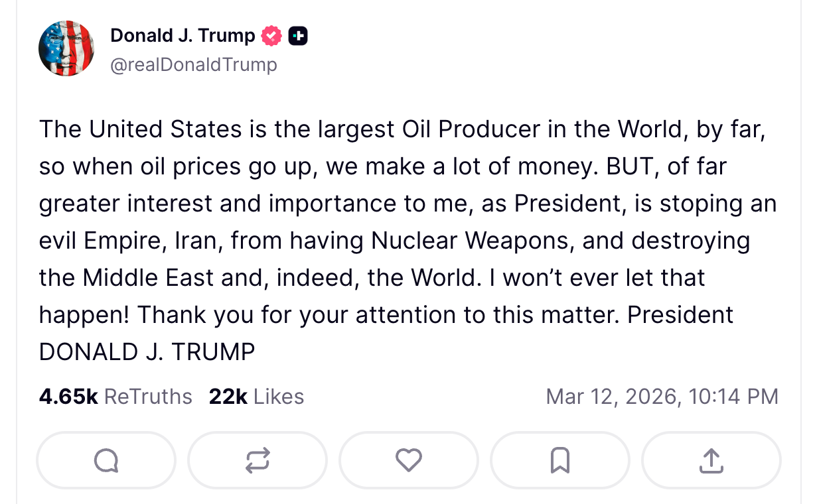
Task: Click "DONALD J. TRUMP" signature text
Action: 147,352
